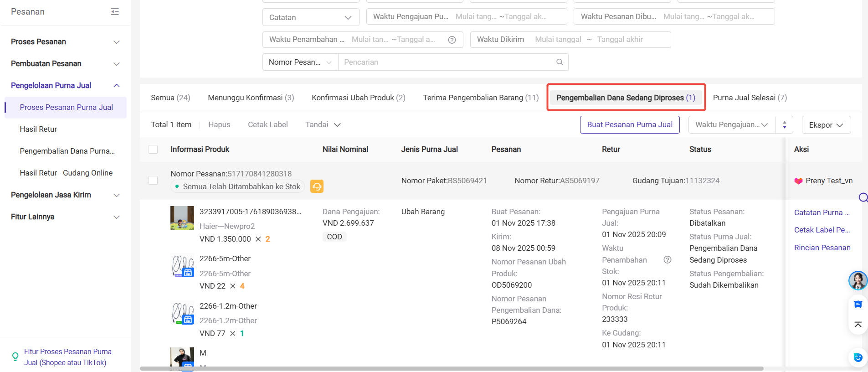Open Rincian Pesanan link
868x372 pixels.
822,248
